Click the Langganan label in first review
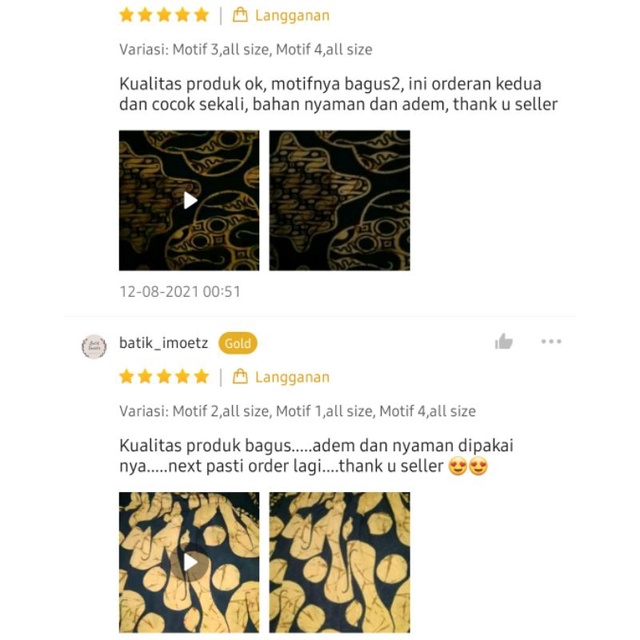 292,16
